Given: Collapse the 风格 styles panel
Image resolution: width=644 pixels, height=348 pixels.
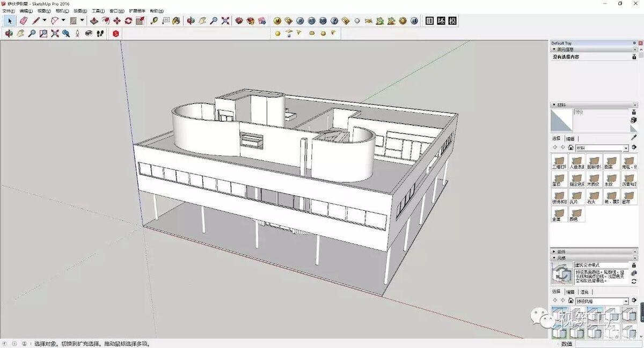Looking at the screenshot, I should (x=554, y=258).
